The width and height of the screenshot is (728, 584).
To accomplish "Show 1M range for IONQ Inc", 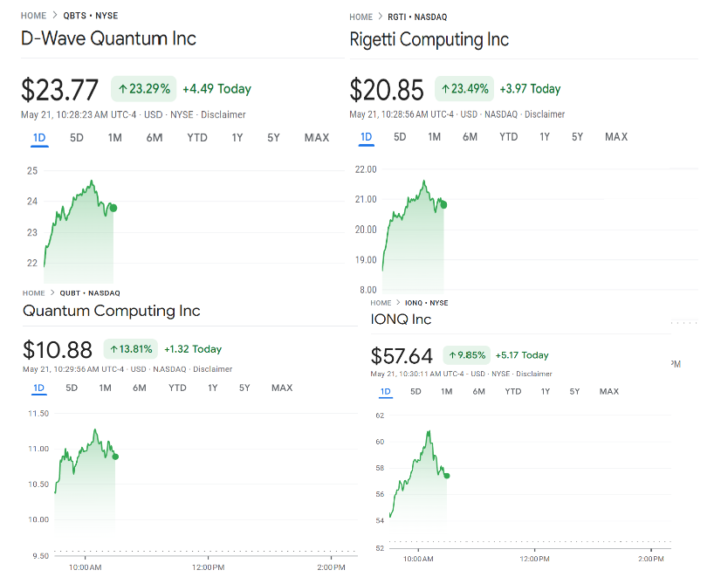I will pos(447,392).
